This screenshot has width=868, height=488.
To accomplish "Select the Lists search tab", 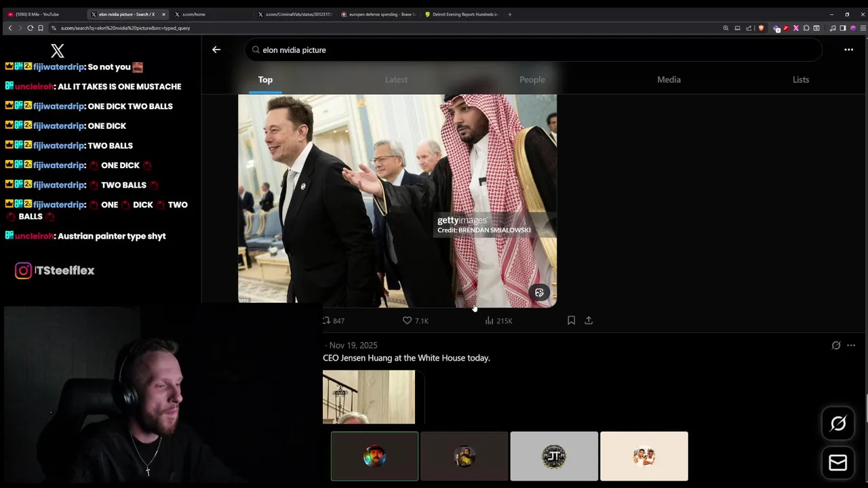I will click(801, 79).
